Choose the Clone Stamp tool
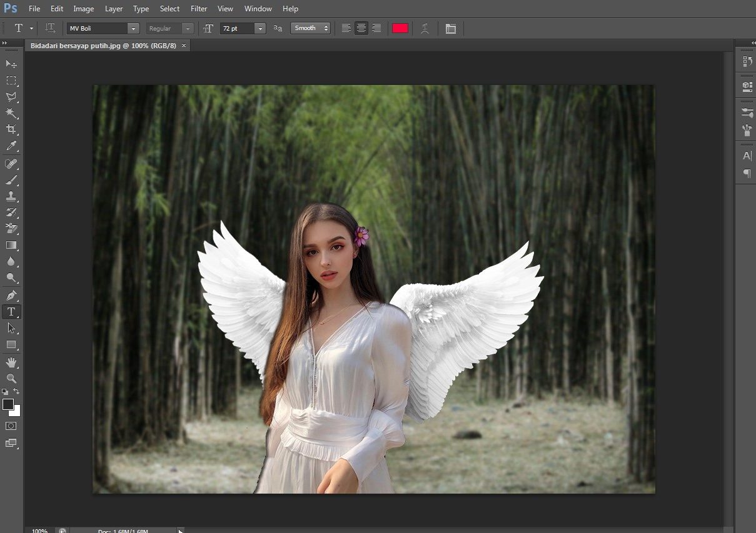This screenshot has height=533, width=756. click(11, 196)
